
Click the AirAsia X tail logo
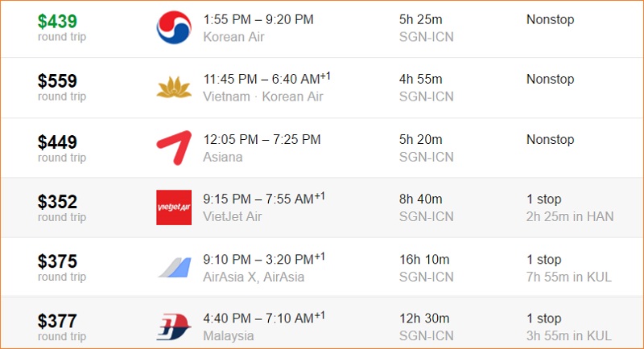click(x=175, y=268)
